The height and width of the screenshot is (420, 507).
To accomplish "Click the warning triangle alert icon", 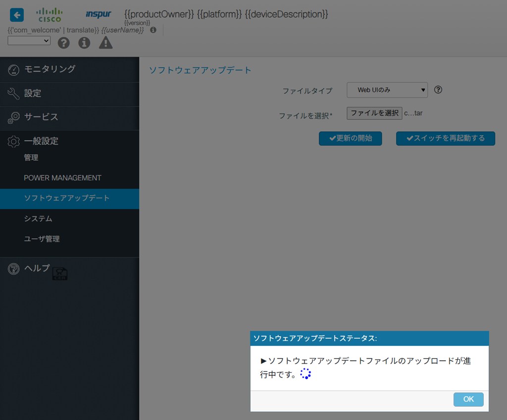I will click(x=105, y=43).
